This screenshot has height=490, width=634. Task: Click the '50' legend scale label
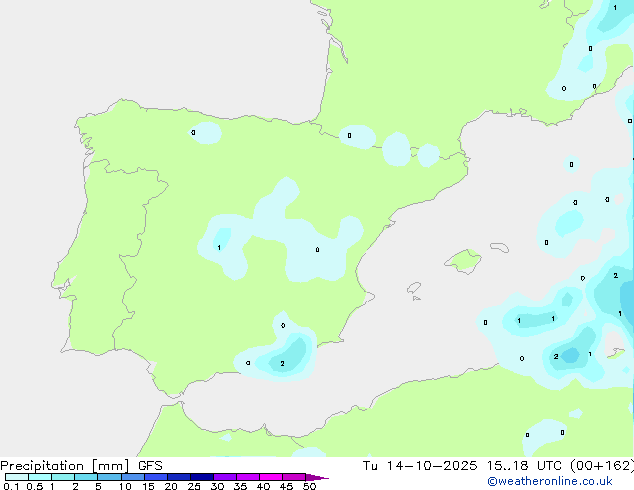pos(309,486)
